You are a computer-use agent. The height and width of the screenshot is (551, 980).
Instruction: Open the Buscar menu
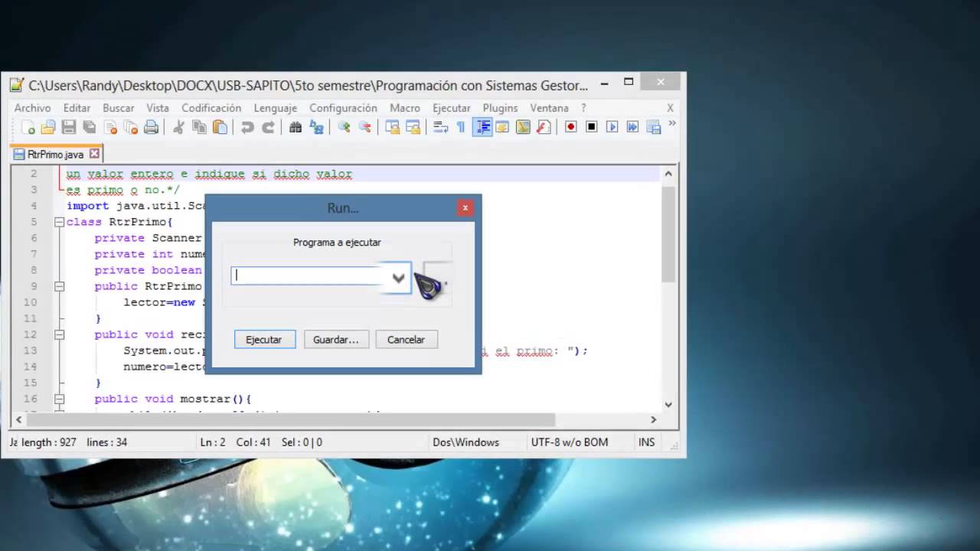tap(119, 108)
